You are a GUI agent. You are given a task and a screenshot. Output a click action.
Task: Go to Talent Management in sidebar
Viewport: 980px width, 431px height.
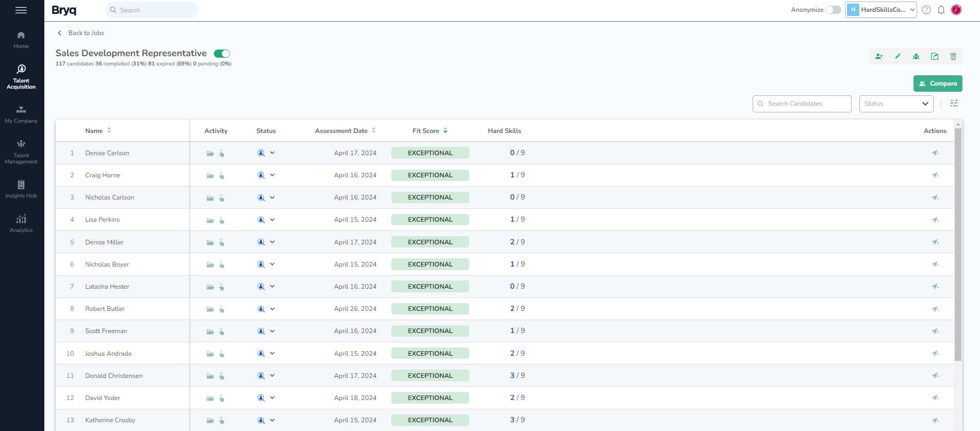tap(21, 152)
